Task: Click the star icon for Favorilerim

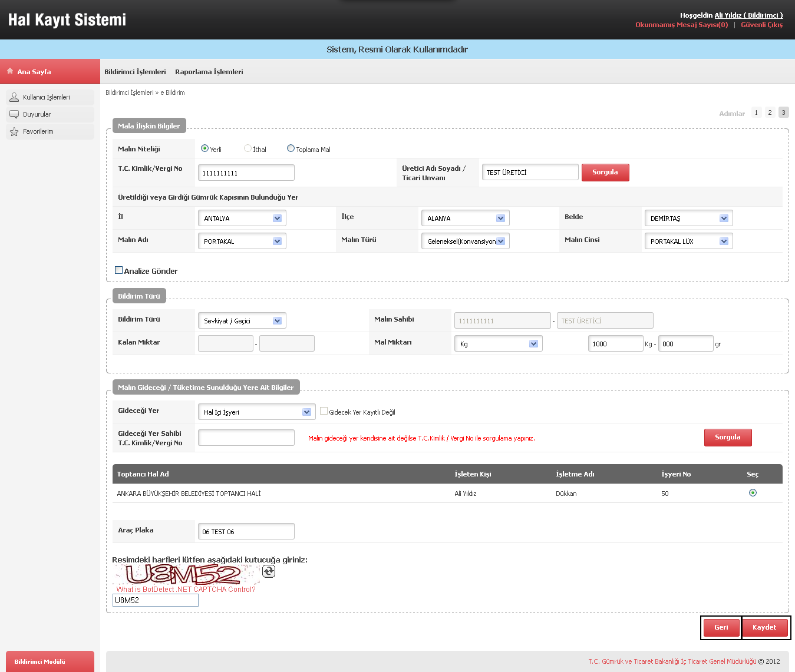Action: pyautogui.click(x=14, y=131)
